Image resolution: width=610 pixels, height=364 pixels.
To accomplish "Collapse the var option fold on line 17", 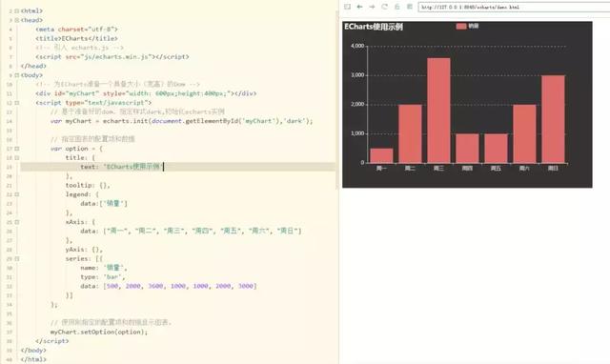I will pos(17,149).
